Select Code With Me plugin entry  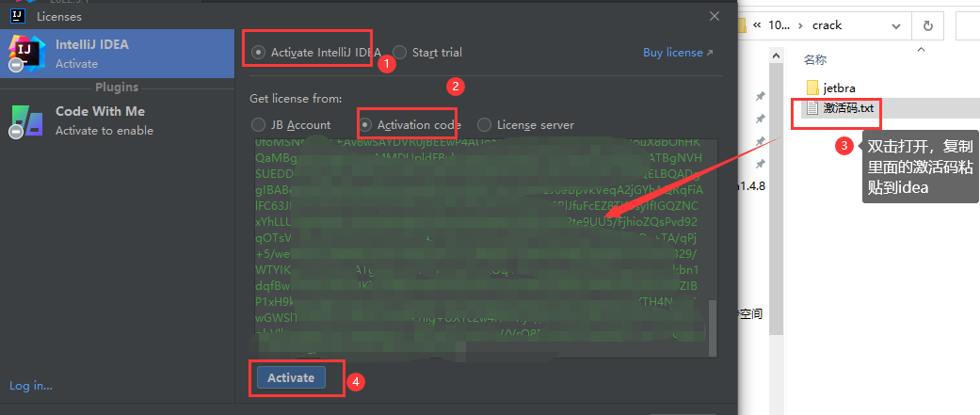(117, 120)
